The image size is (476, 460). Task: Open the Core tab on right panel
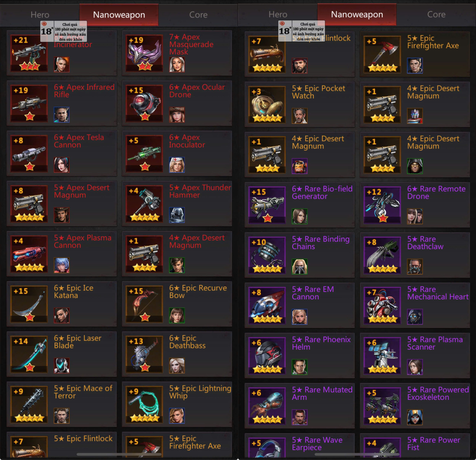pos(436,15)
